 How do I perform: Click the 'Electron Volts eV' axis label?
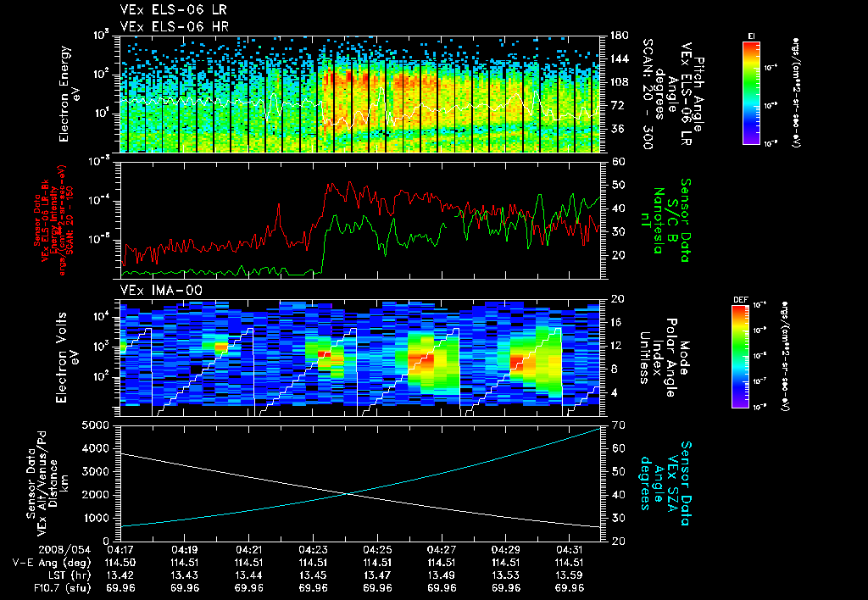pyautogui.click(x=67, y=357)
